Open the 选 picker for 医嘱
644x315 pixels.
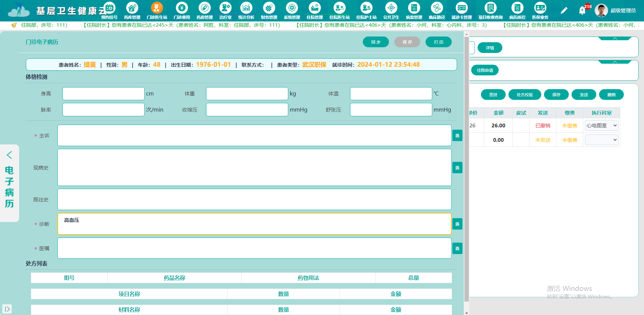coord(457,248)
